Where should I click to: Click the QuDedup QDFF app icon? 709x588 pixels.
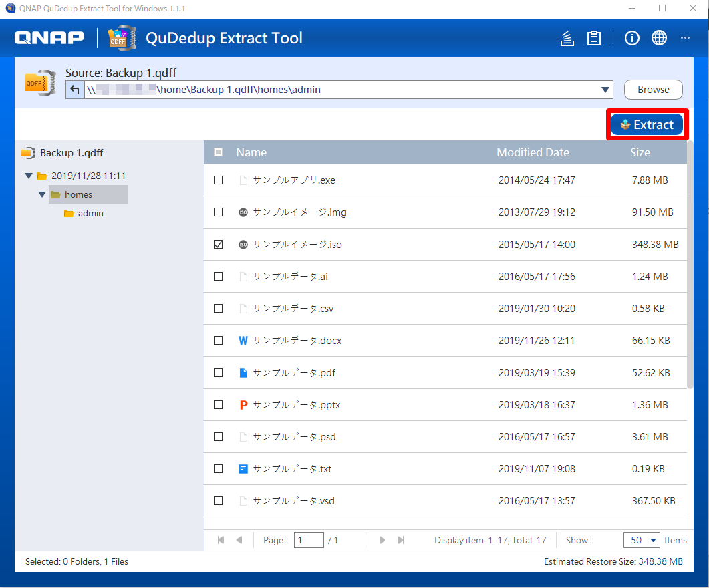pos(122,38)
